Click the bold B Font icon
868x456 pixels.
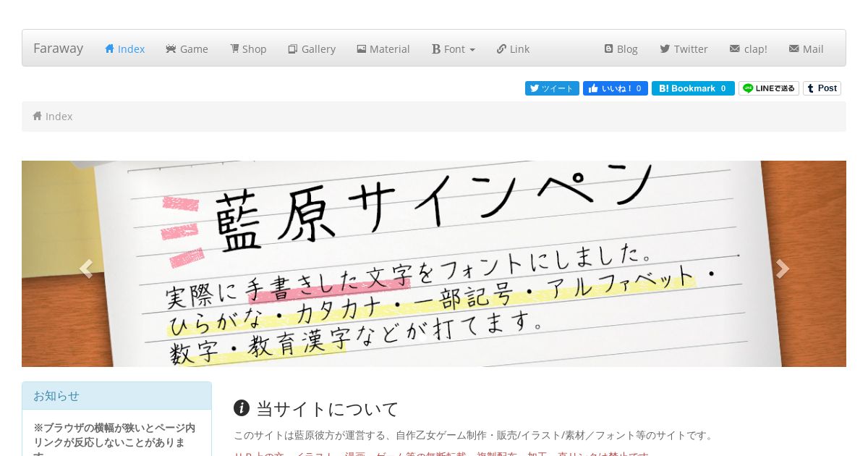[436, 49]
